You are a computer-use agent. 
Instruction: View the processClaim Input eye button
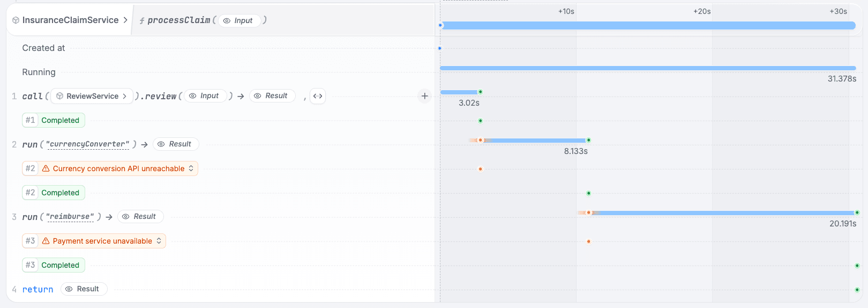click(239, 20)
